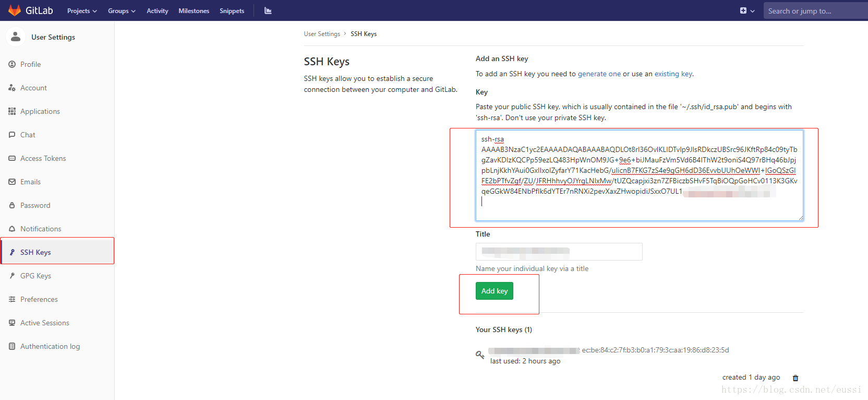Select the SSH Keys sidebar label
The image size is (868, 400).
coord(35,252)
